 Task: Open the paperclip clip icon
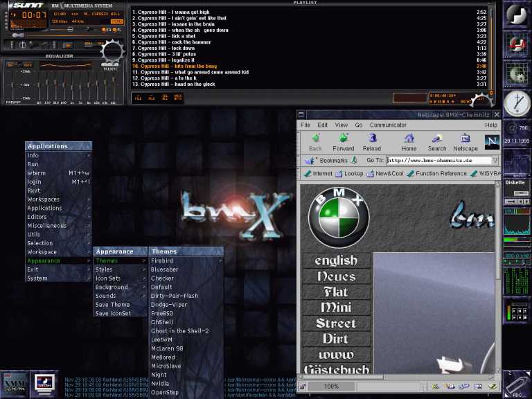tap(517, 384)
